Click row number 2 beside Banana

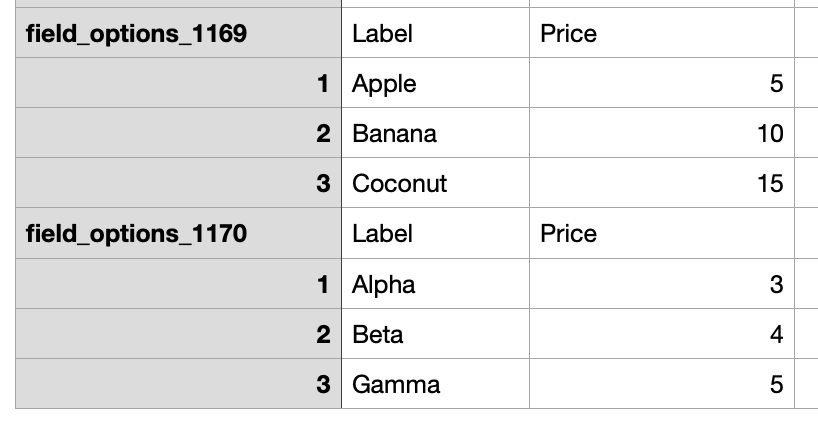[x=323, y=134]
